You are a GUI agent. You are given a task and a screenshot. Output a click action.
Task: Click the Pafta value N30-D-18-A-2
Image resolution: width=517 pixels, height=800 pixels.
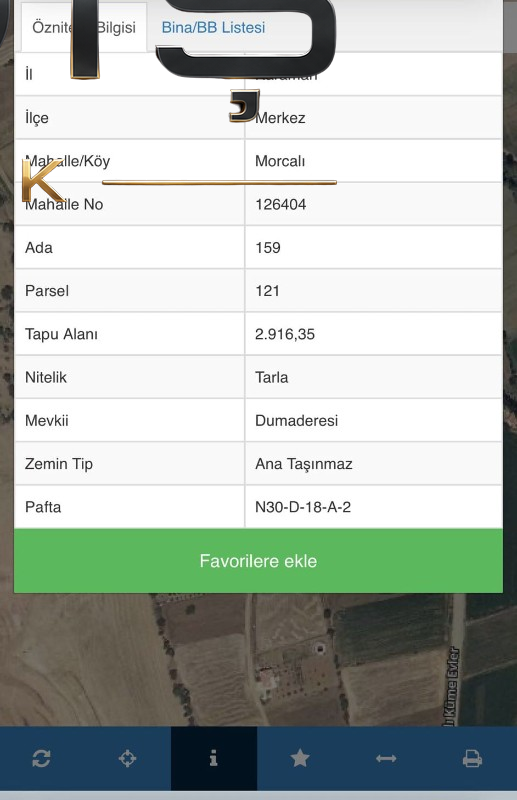(303, 507)
